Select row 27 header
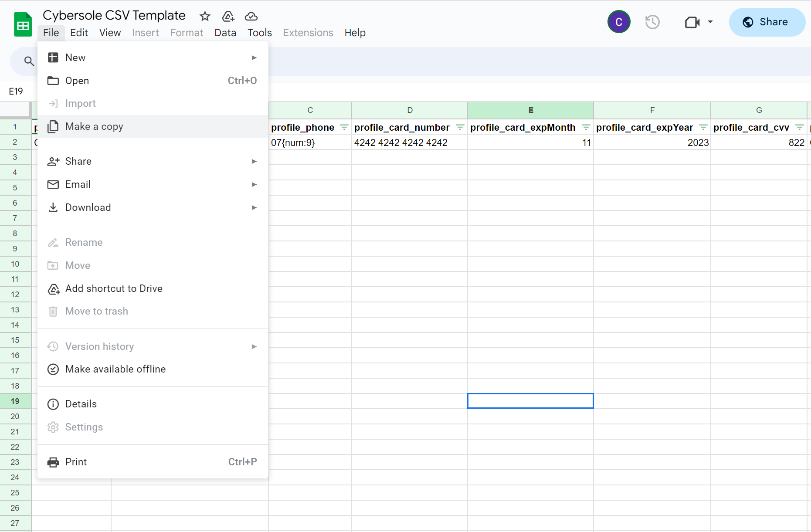811x532 pixels. [x=15, y=523]
